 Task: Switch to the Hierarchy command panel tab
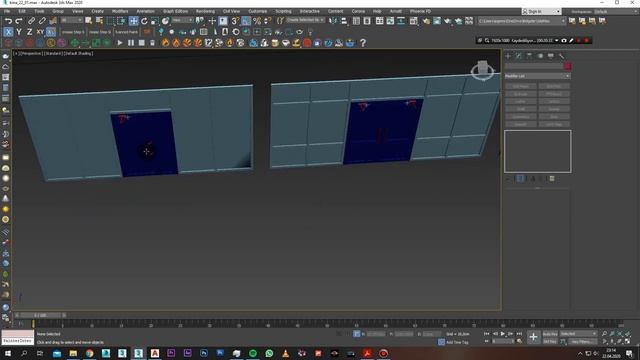529,56
